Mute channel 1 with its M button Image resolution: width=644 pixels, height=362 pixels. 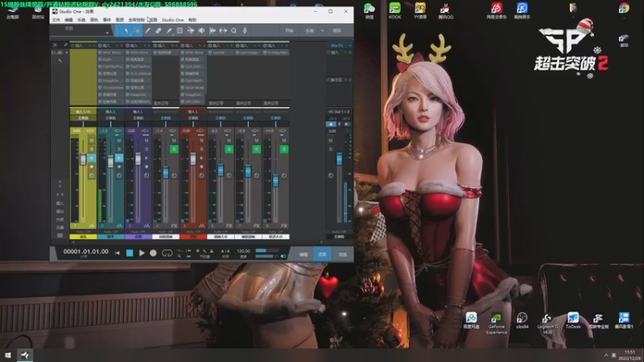[92, 140]
